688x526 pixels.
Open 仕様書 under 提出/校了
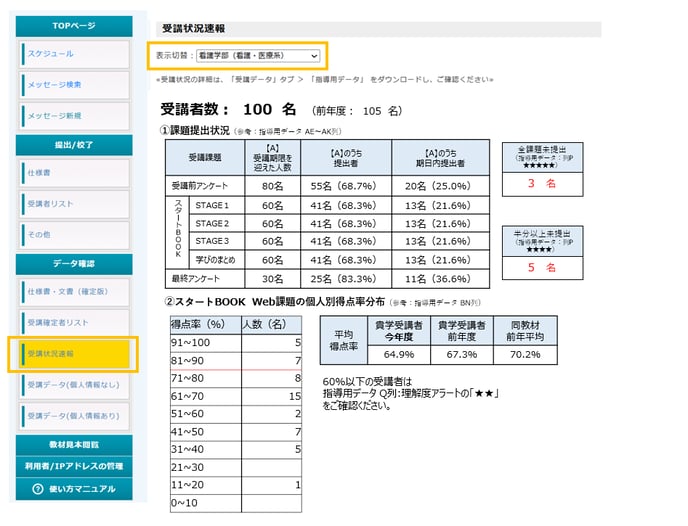click(x=74, y=173)
